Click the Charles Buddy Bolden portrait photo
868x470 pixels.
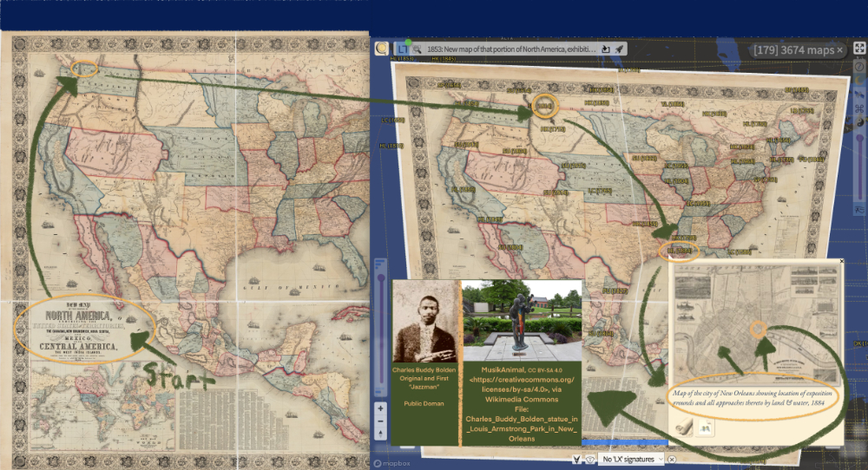click(x=424, y=322)
